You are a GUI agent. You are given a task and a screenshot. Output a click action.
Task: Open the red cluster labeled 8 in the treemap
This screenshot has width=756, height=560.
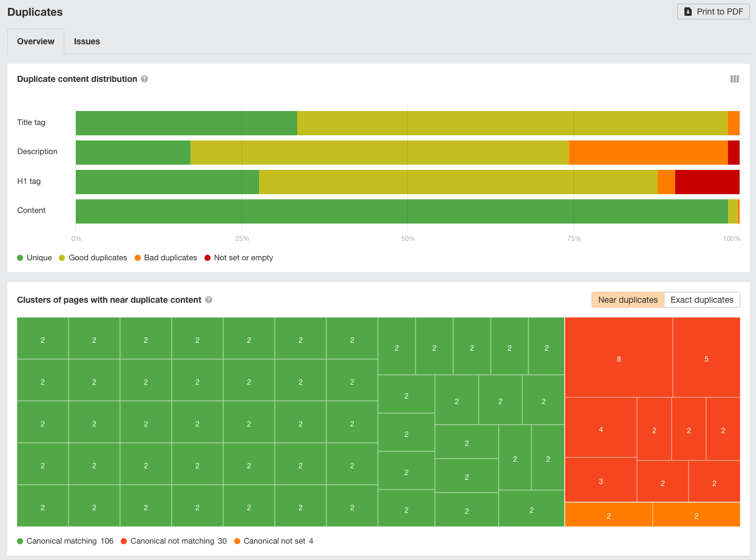[618, 359]
